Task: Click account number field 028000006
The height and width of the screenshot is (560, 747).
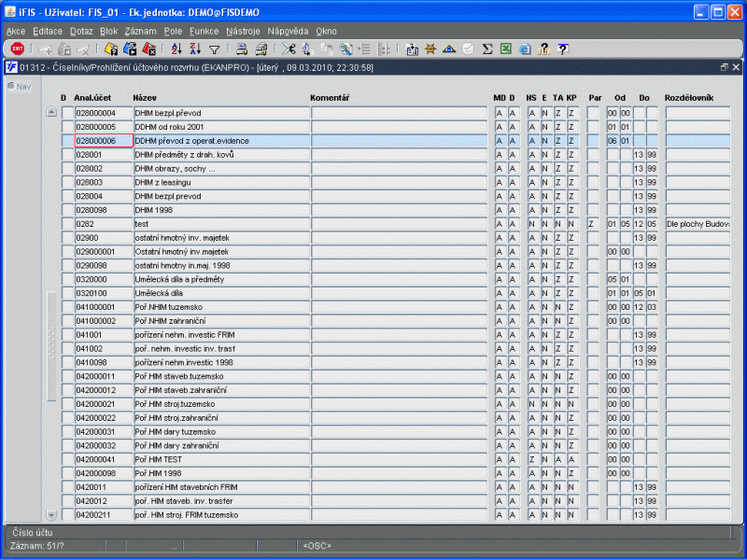Action: click(x=104, y=141)
